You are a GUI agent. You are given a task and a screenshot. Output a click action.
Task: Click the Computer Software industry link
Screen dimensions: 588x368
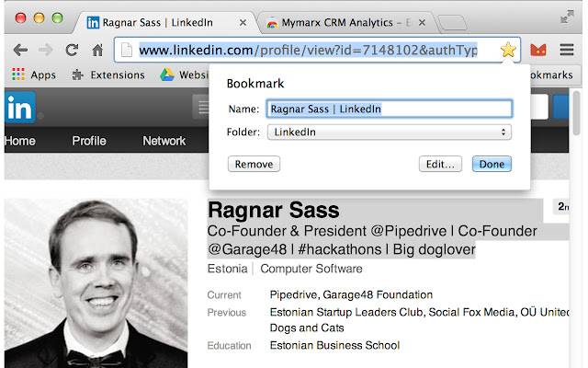point(311,269)
